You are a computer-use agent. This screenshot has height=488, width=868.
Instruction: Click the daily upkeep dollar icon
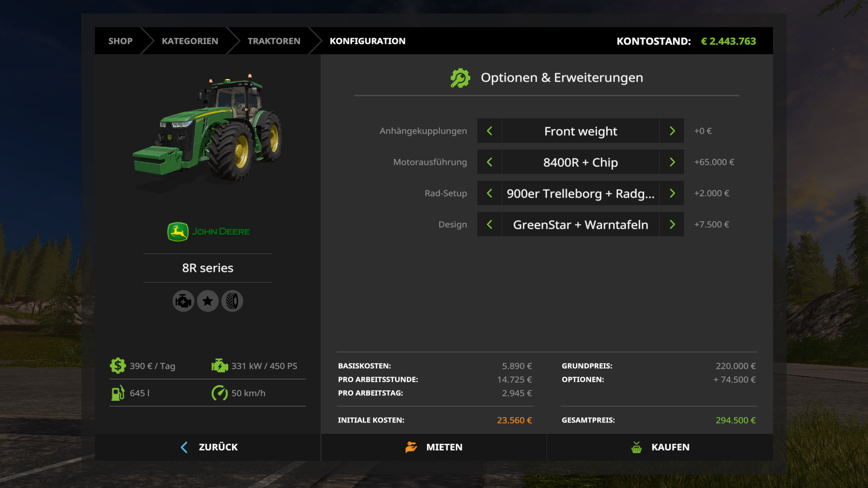(x=118, y=366)
